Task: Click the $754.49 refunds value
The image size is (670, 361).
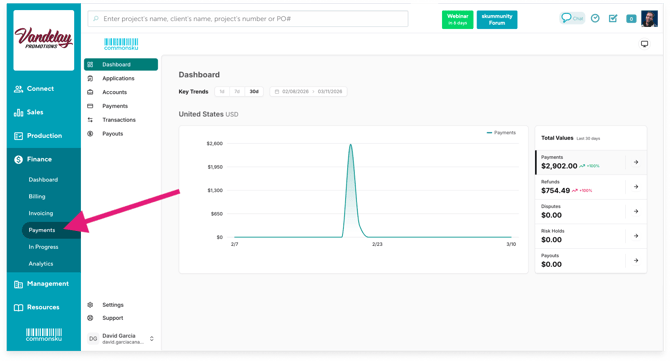Action: pos(555,191)
